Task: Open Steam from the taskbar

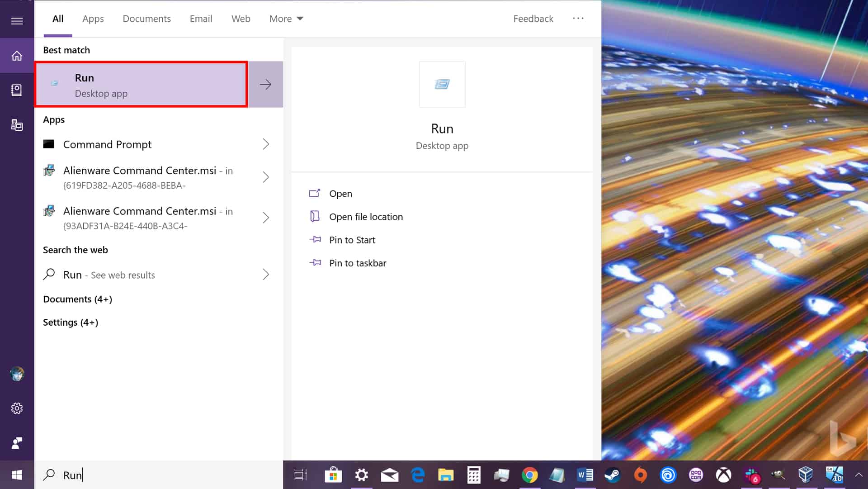Action: point(613,475)
